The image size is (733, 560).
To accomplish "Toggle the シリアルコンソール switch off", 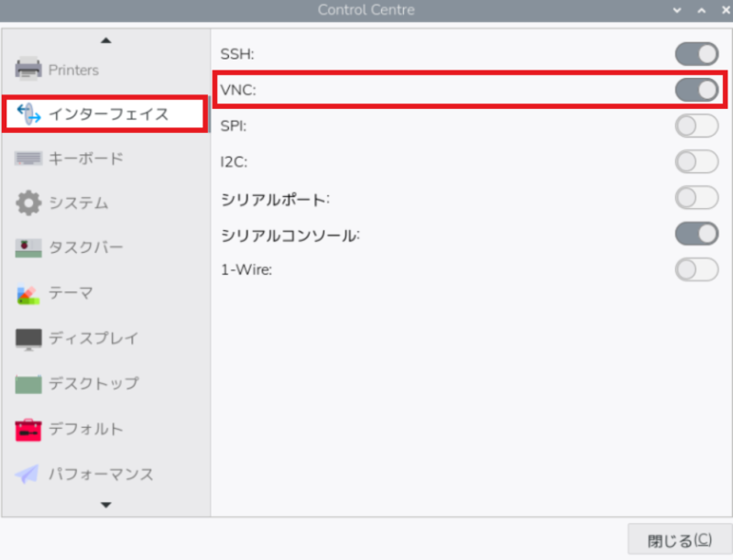I will click(x=696, y=234).
